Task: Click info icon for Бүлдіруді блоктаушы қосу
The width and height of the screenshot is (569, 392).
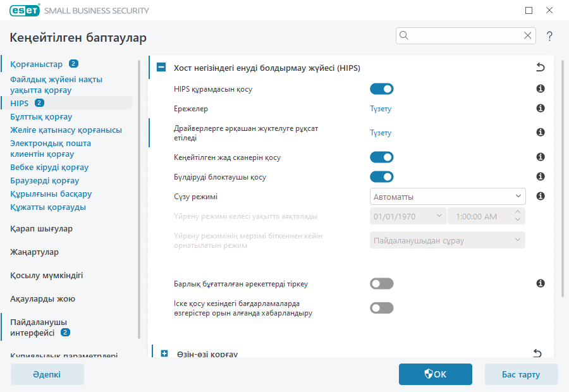Action: [541, 176]
